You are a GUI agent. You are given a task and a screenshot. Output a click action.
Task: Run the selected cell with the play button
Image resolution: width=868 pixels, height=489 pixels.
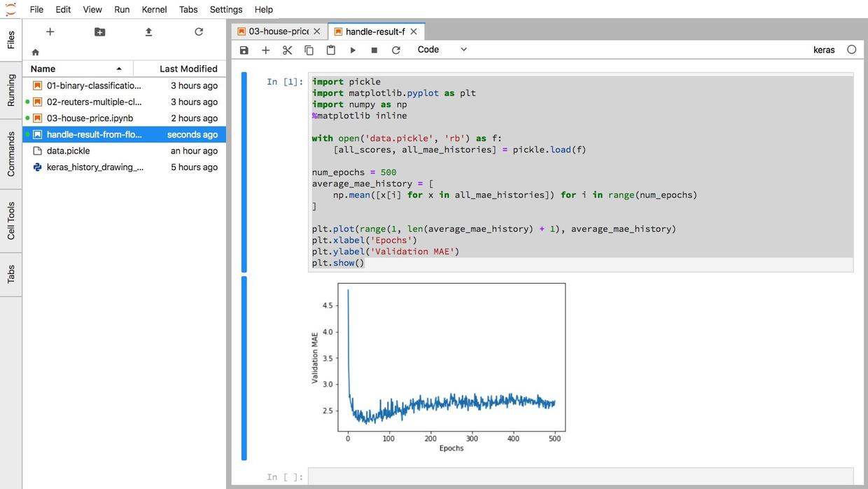[353, 50]
